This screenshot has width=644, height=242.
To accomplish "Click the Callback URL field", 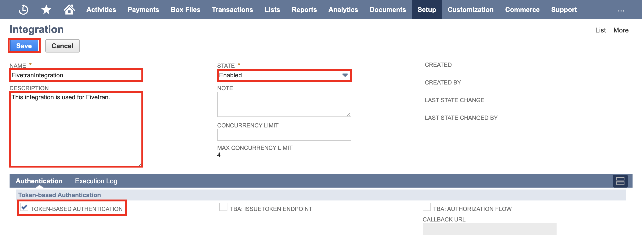I will tap(489, 229).
